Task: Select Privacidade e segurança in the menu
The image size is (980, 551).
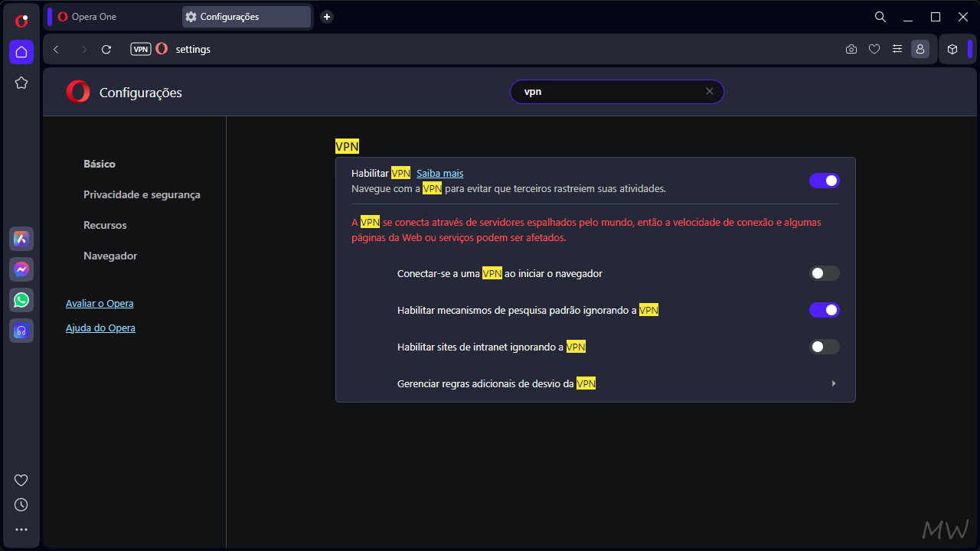Action: coord(142,194)
